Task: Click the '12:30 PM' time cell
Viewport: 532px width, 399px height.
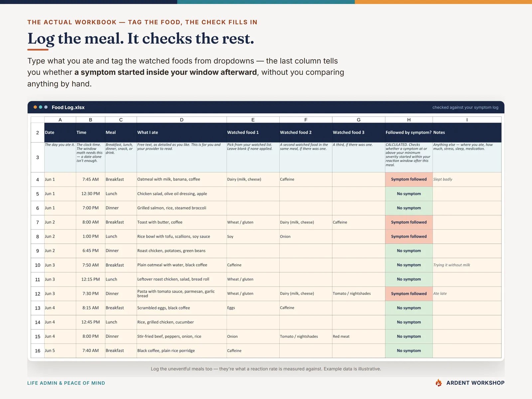Action: [x=90, y=194]
